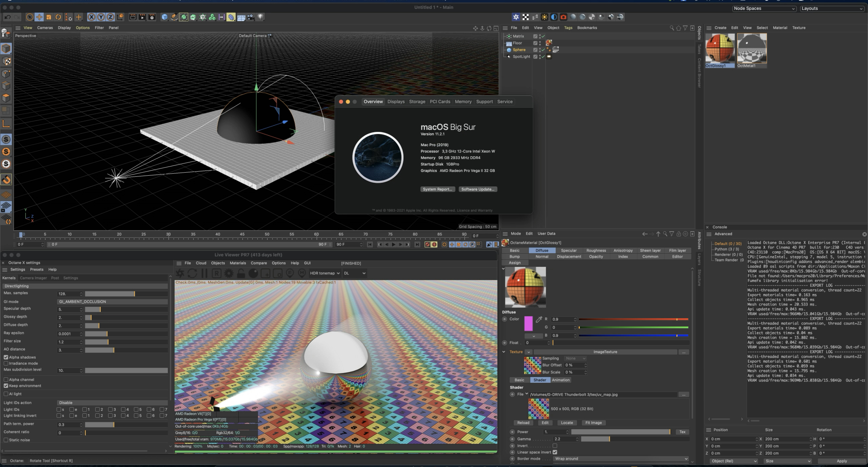The width and height of the screenshot is (868, 467).
Task: Click the Light object bulb icon
Action: (261, 17)
